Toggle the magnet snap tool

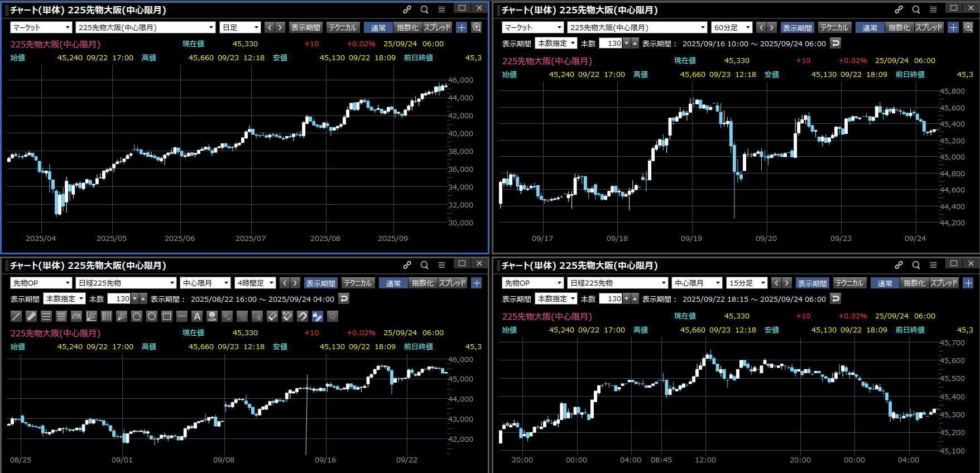302,316
